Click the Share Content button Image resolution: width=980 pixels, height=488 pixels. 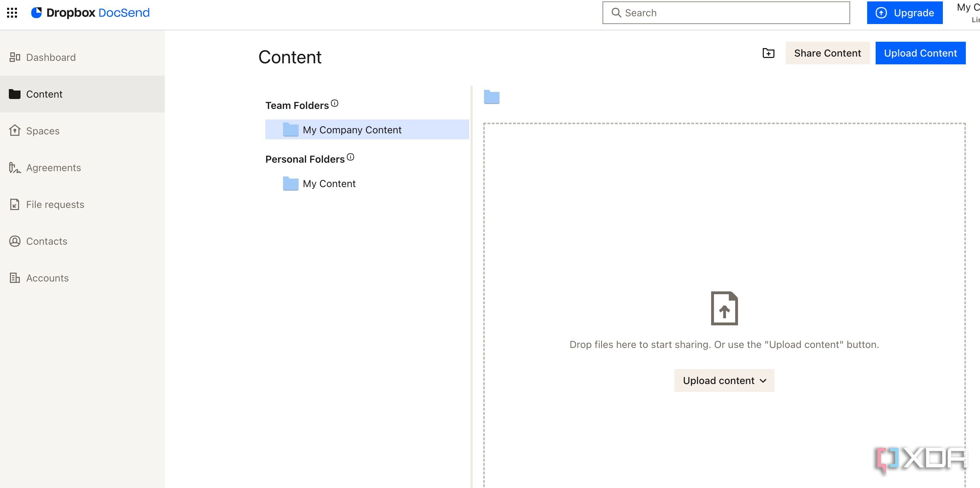[x=828, y=53]
